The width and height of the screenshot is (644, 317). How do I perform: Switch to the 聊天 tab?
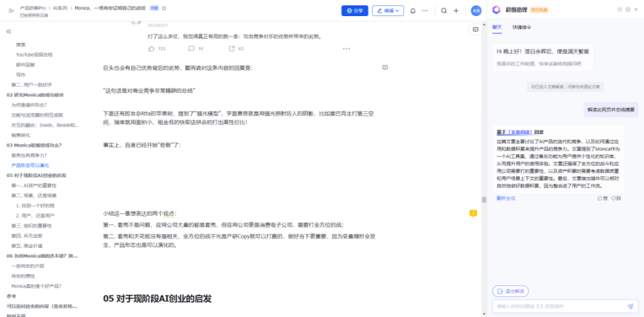[x=497, y=27]
